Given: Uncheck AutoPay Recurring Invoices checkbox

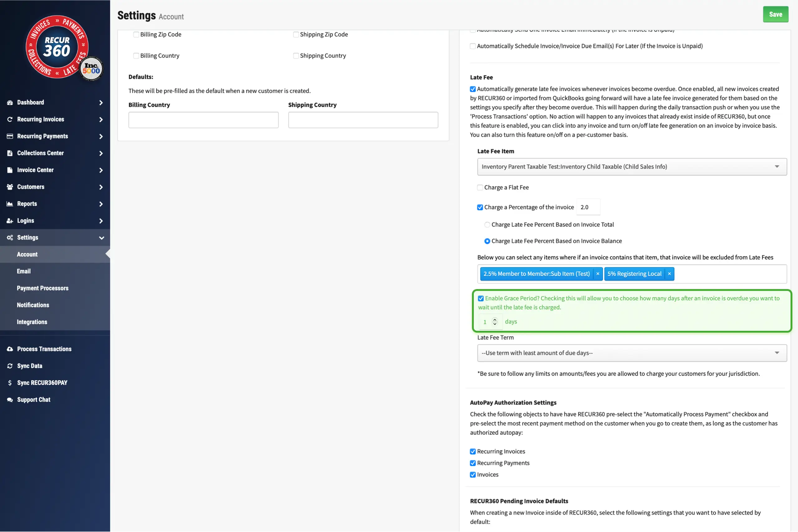Looking at the screenshot, I should (x=473, y=452).
